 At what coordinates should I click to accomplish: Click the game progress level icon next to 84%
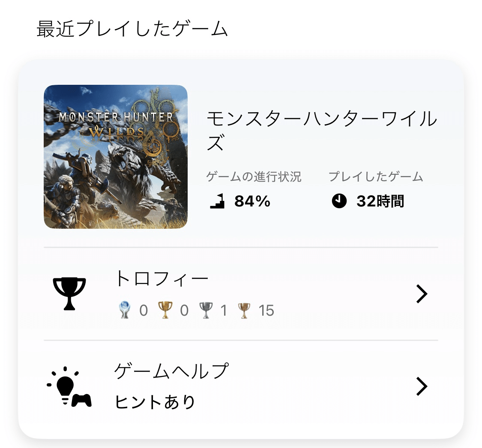216,200
